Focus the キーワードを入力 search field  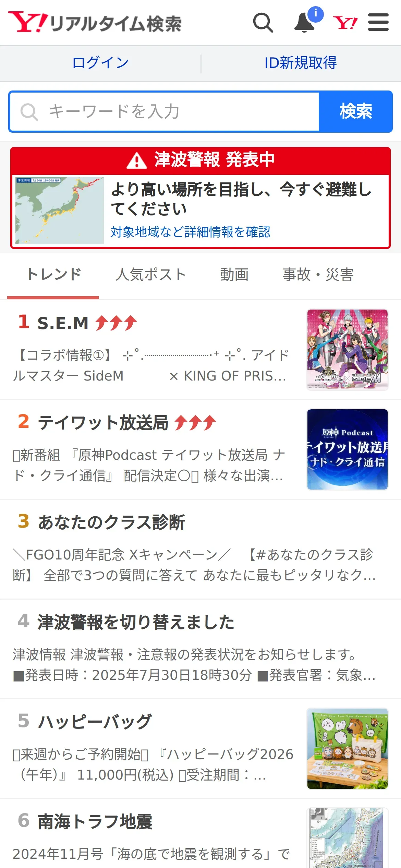[x=164, y=111]
